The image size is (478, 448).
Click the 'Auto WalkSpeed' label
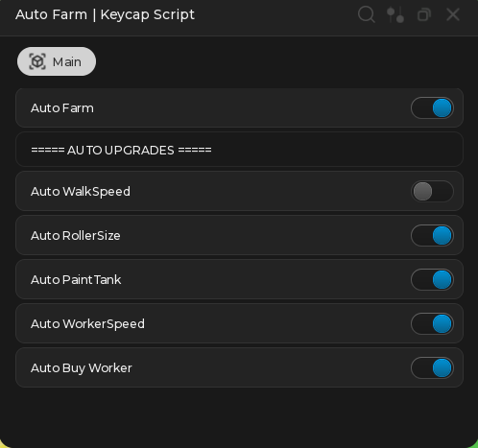pos(81,192)
